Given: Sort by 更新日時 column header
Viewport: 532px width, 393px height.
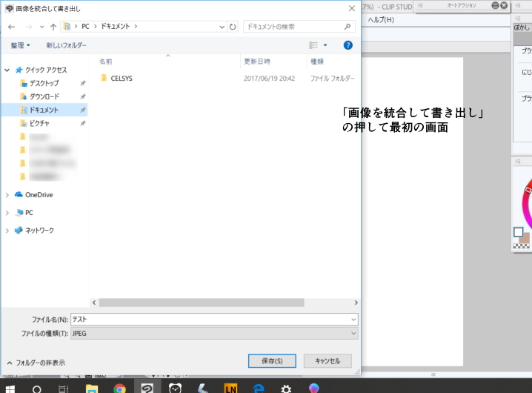Looking at the screenshot, I should click(x=257, y=62).
